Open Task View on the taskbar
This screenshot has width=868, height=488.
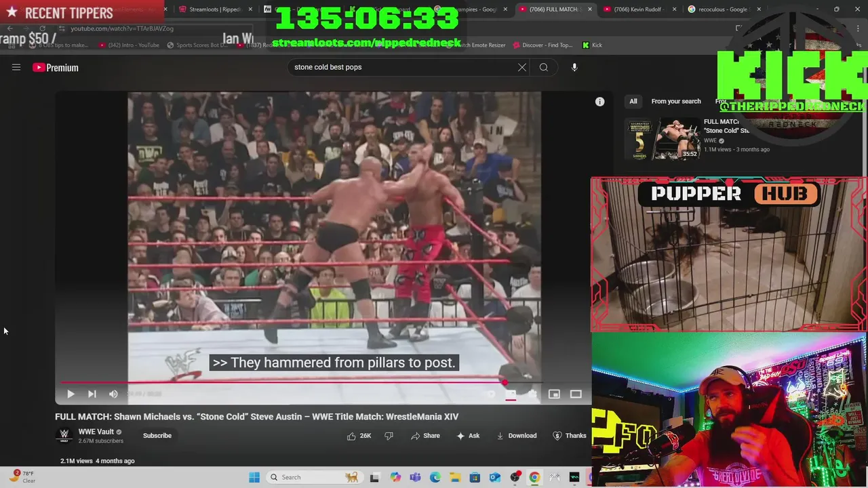point(374,477)
